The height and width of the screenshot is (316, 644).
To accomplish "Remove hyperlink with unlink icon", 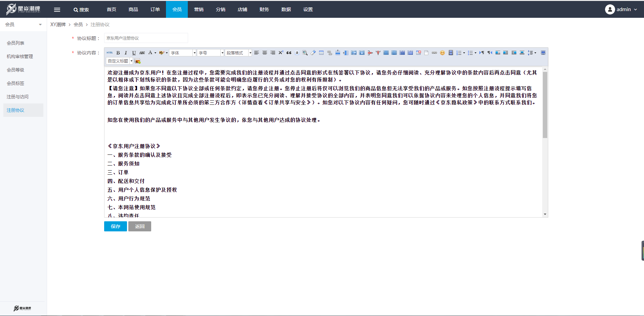I will click(x=330, y=53).
